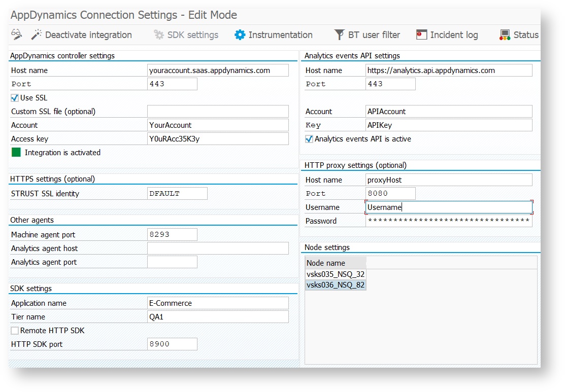Click the display/change glasses icon in toolbar
565x392 pixels.
(x=17, y=34)
